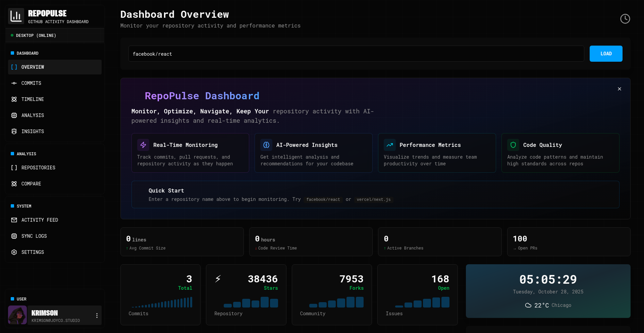Click the RepoPulse bar chart logo
Image resolution: width=644 pixels, height=333 pixels.
coord(16,16)
